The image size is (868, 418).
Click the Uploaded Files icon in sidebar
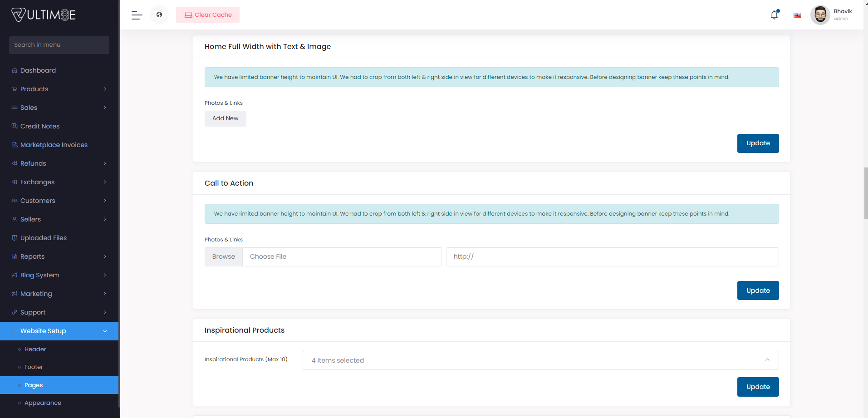pos(15,238)
